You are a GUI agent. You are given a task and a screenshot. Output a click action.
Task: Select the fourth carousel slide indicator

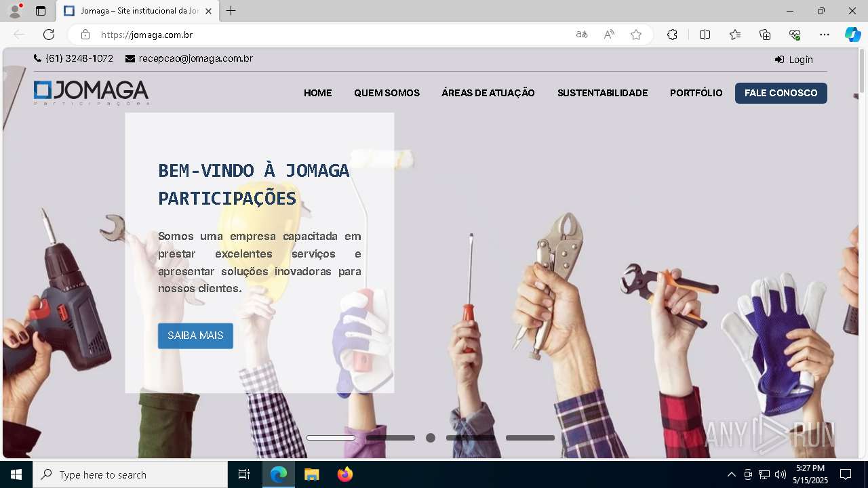point(471,438)
